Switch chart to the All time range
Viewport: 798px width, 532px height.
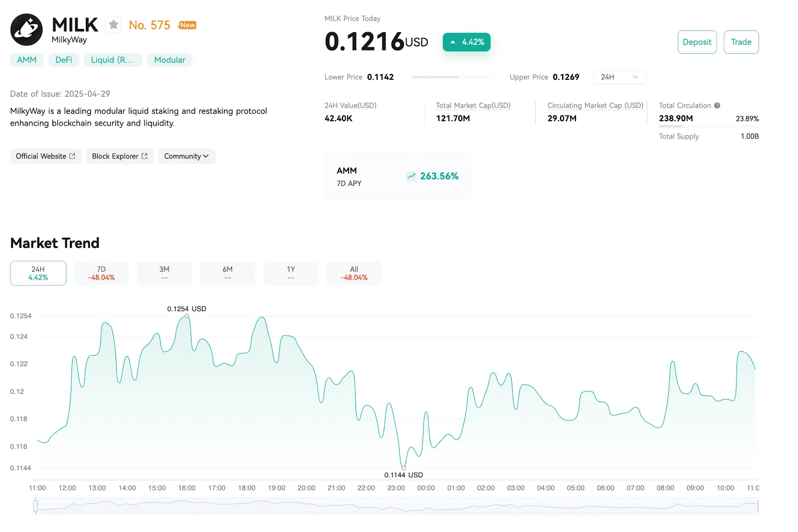point(354,273)
